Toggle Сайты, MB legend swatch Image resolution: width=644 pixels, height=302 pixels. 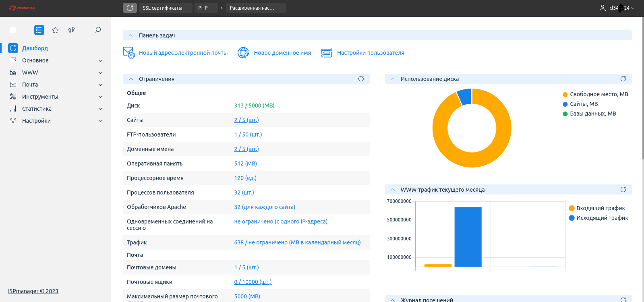pyautogui.click(x=565, y=104)
